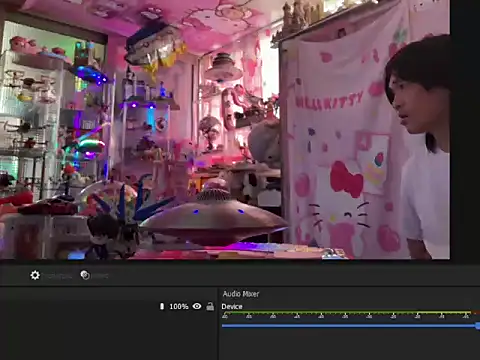Select the source row left of the battery icon

coord(79,306)
